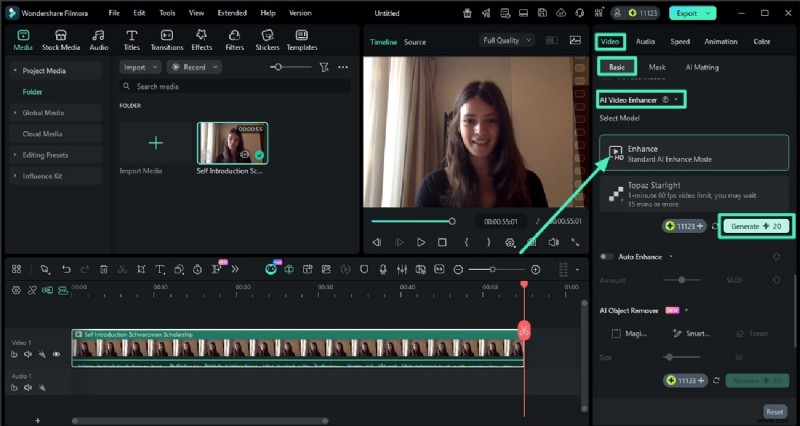
Task: Hide the Video 1 track with eye icon
Action: (56, 354)
